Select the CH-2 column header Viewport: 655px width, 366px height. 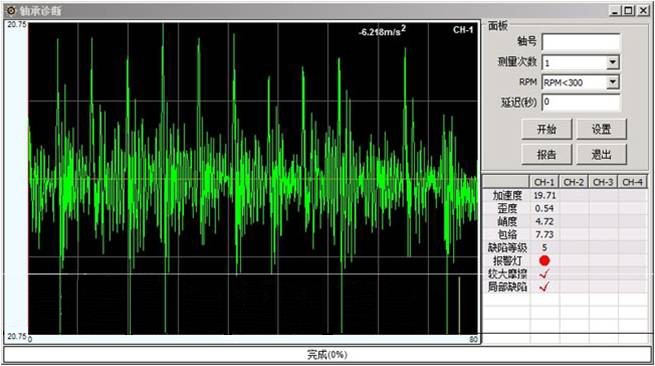(574, 182)
